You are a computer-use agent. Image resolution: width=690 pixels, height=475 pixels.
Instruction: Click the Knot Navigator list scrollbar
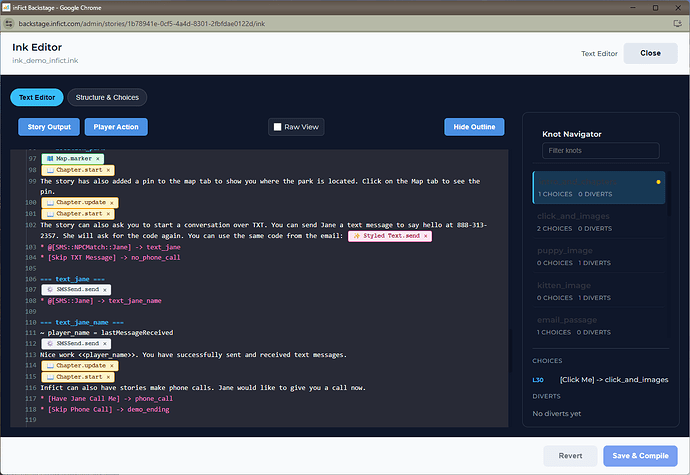(669, 194)
